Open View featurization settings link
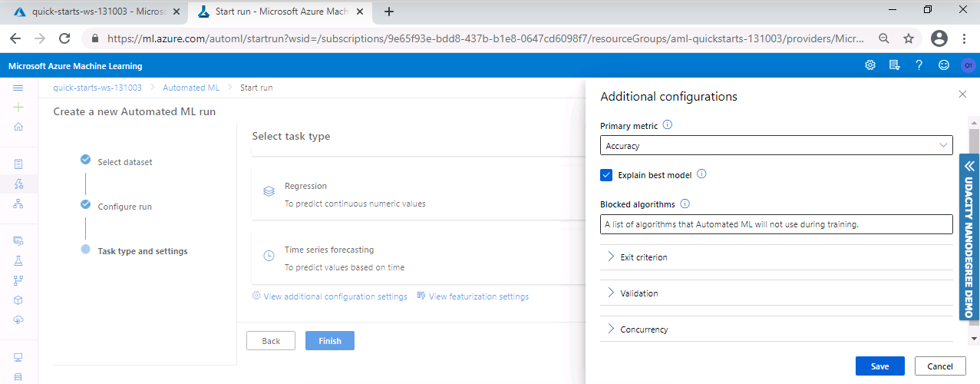 pos(473,296)
